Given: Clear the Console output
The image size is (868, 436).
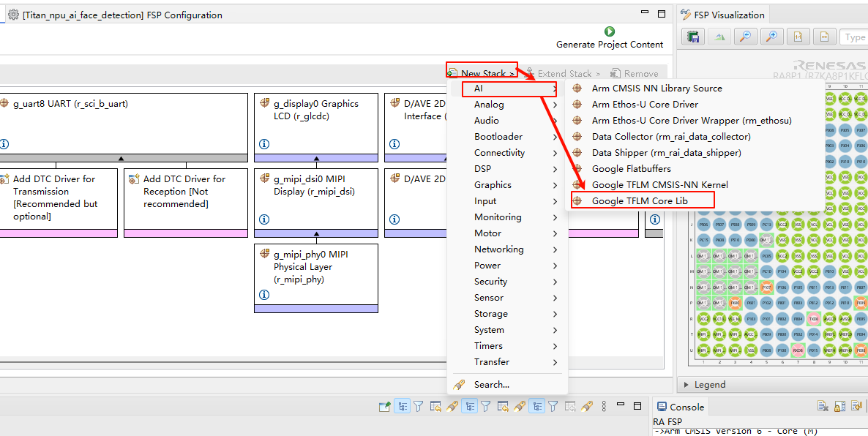Looking at the screenshot, I should click(823, 407).
